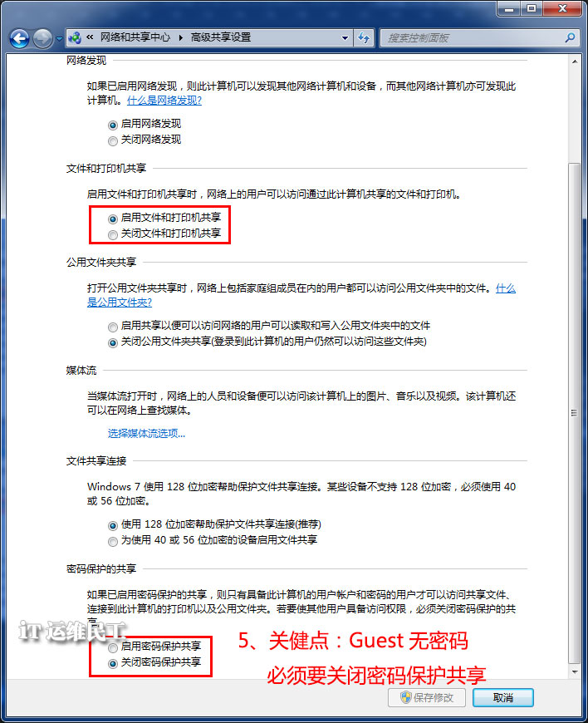Click the 文件共享连接 section heading
The height and width of the screenshot is (723, 588).
click(x=96, y=460)
